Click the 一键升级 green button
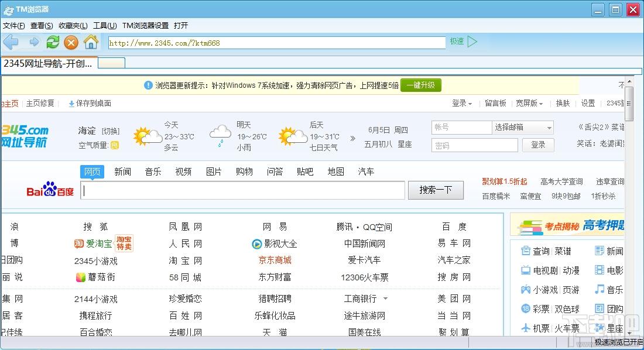 point(420,85)
